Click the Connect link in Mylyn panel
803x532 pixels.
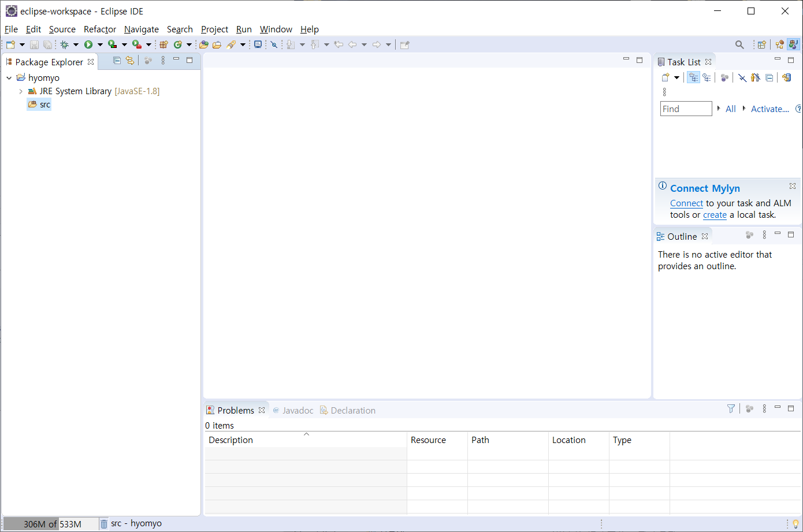tap(686, 203)
